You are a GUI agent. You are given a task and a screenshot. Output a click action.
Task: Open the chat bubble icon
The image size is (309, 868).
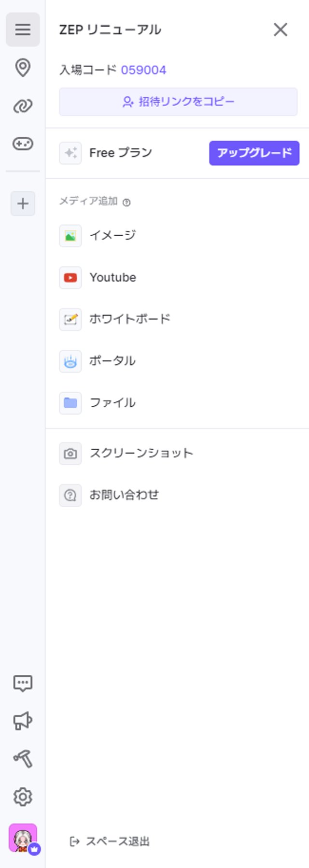[23, 683]
